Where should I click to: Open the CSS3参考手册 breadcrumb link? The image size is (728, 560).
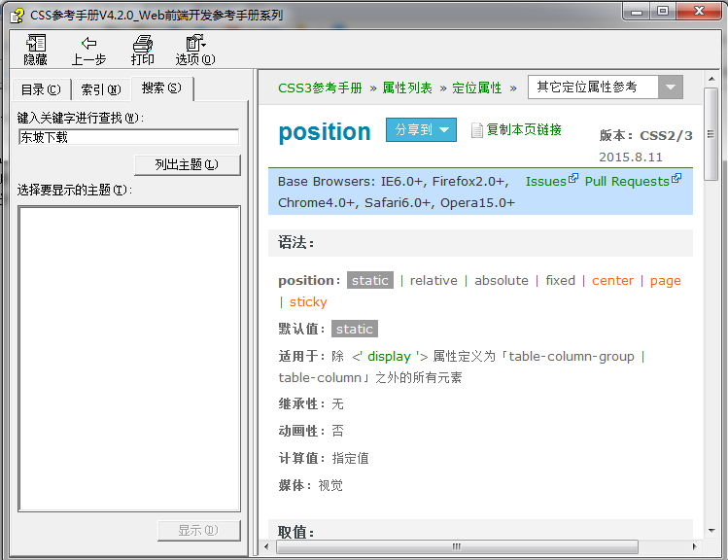click(x=320, y=87)
